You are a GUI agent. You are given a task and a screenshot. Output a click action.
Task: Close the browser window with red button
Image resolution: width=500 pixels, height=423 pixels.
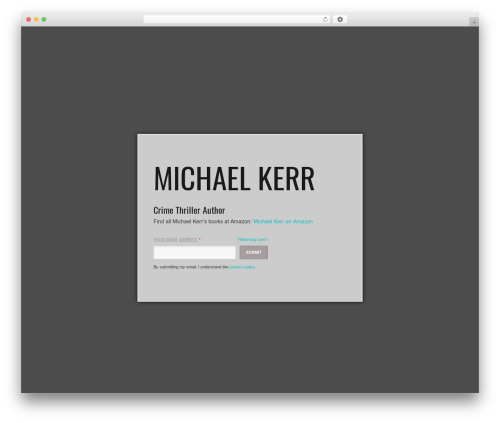coord(29,20)
